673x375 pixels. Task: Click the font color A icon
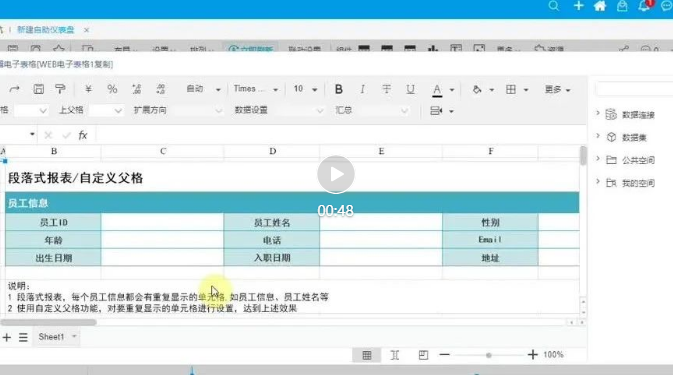pyautogui.click(x=437, y=90)
